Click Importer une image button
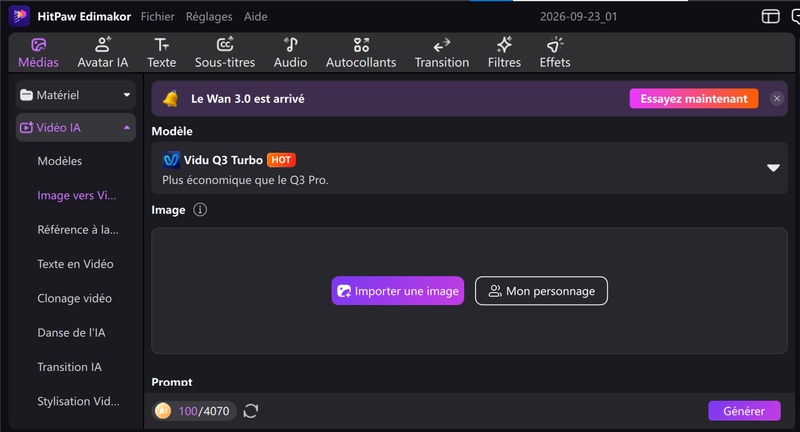 coord(398,291)
